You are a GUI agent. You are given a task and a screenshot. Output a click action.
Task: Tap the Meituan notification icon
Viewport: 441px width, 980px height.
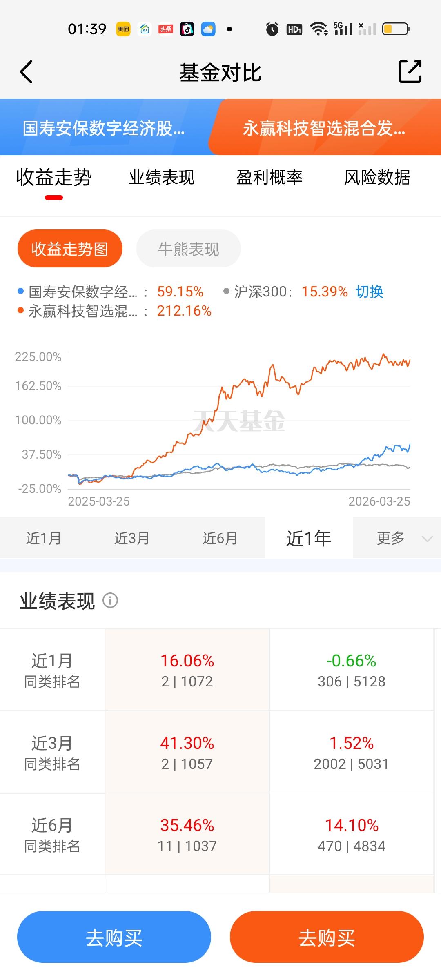123,29
